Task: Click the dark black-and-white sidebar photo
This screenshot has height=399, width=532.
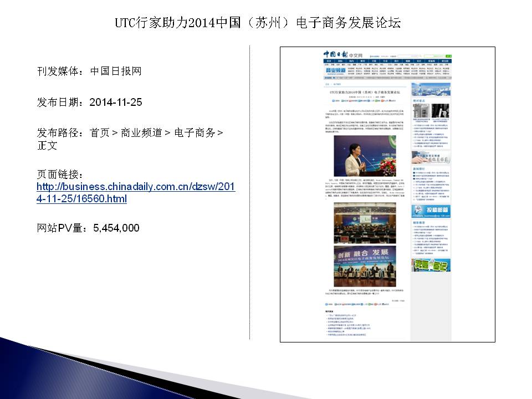Action: click(x=441, y=111)
